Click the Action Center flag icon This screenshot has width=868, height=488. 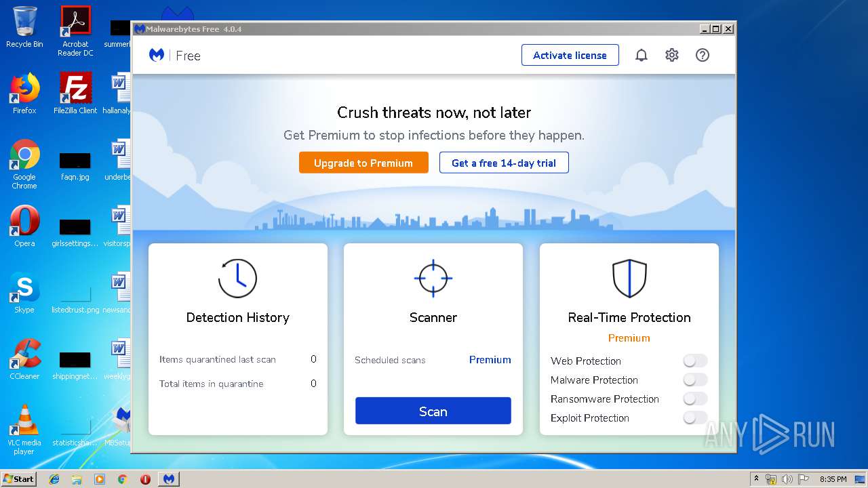(804, 479)
